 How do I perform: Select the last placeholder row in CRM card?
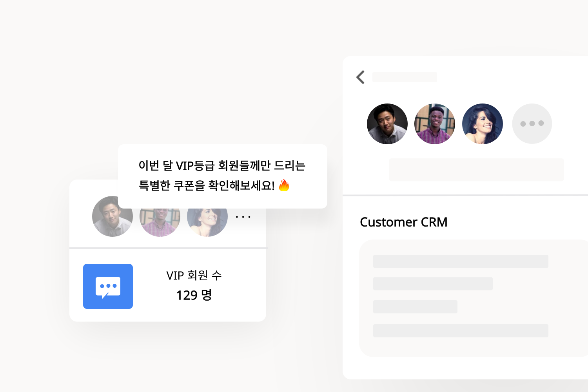[x=461, y=330]
